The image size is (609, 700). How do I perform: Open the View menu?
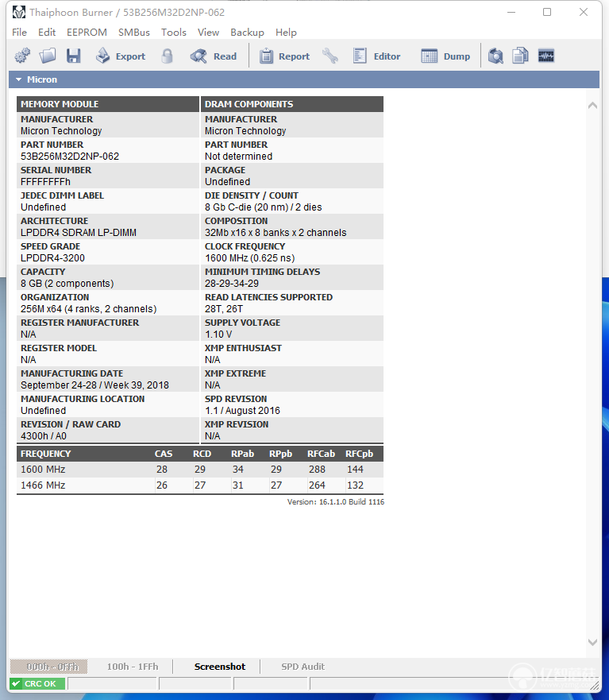coord(208,33)
